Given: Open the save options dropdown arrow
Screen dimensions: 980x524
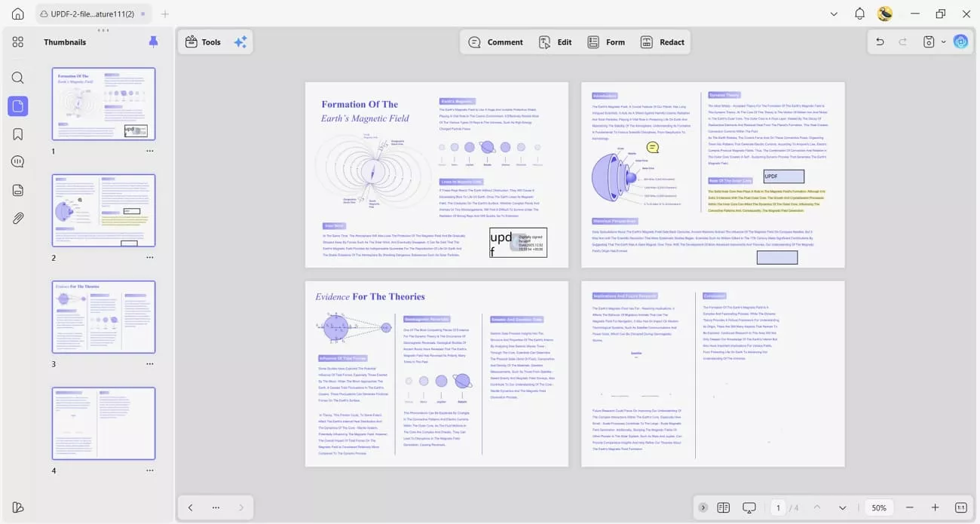Looking at the screenshot, I should 942,41.
